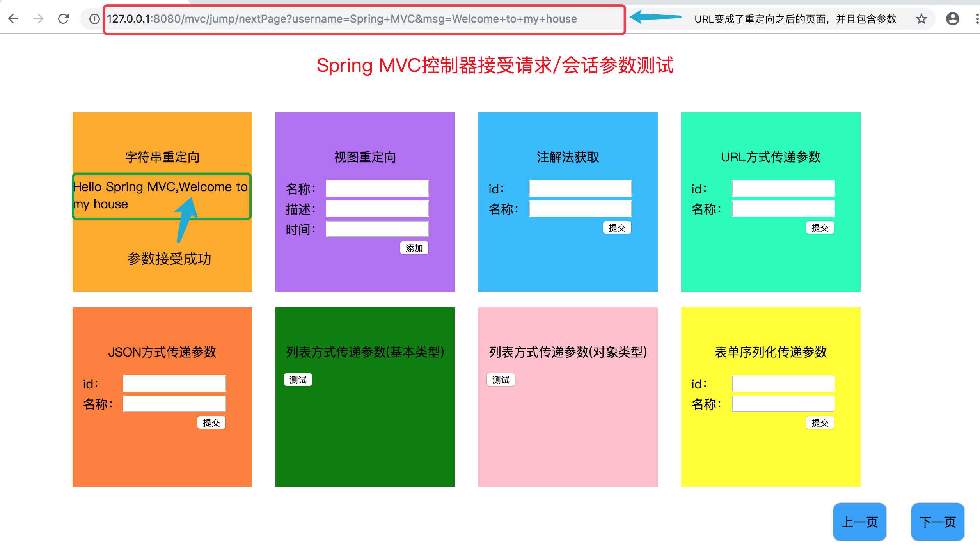Click 测试 in 列表方式传递参数对象类型
This screenshot has height=557, width=980.
[x=501, y=380]
